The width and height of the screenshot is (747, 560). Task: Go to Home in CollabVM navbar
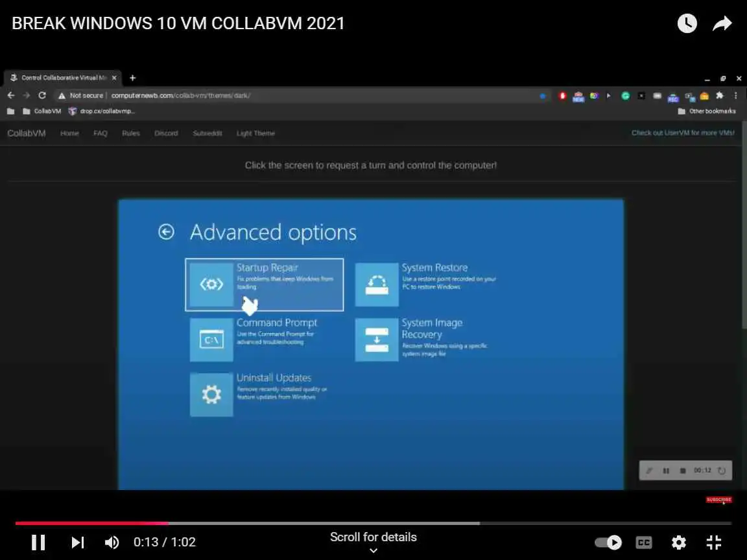69,134
